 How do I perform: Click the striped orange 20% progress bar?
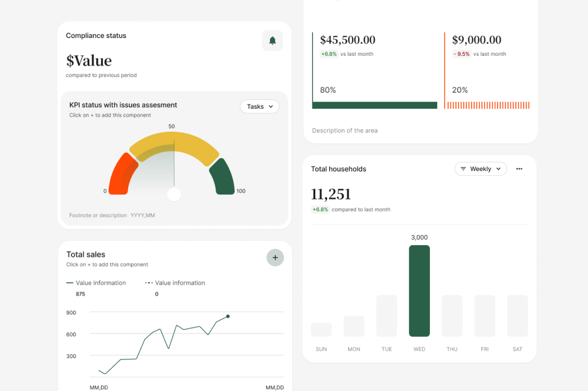tap(489, 106)
